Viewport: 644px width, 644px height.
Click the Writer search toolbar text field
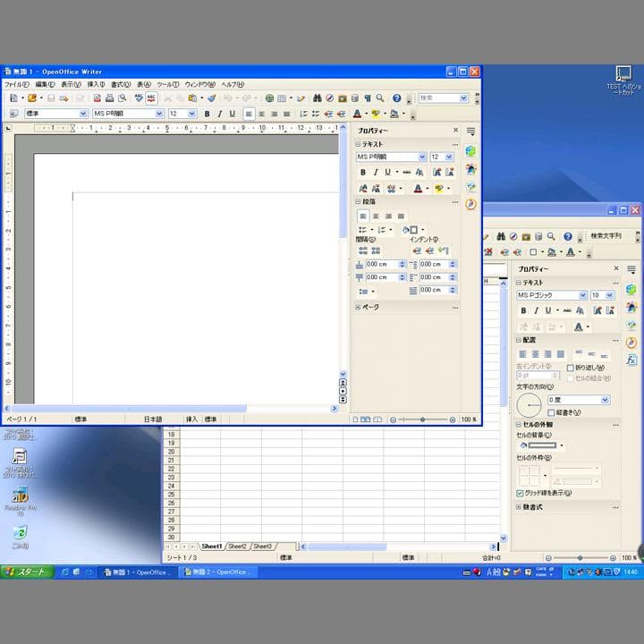(x=439, y=97)
